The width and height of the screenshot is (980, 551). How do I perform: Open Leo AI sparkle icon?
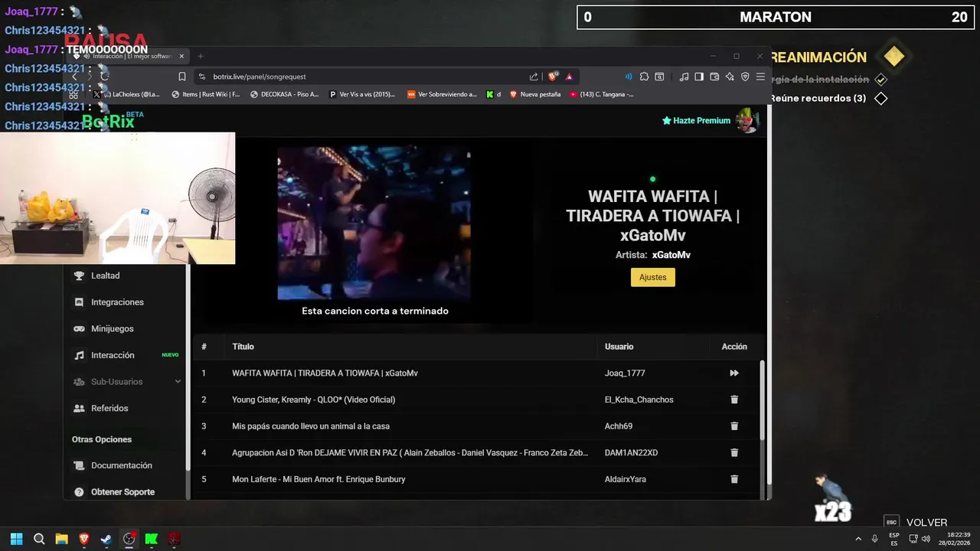click(730, 77)
